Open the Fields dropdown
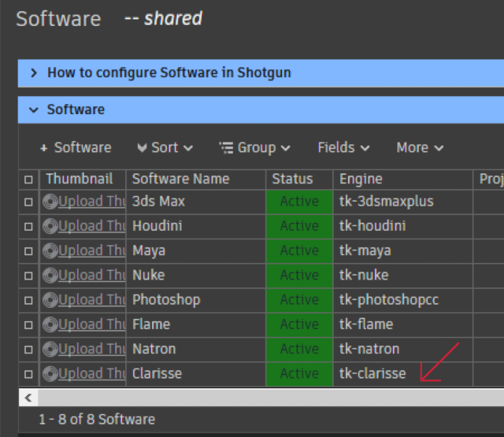The width and height of the screenshot is (504, 437). click(x=343, y=148)
